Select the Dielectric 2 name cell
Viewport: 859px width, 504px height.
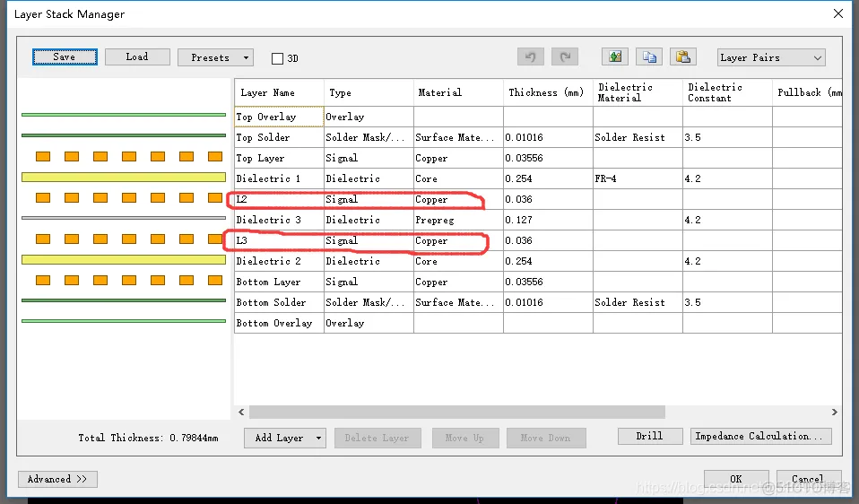[x=280, y=261]
